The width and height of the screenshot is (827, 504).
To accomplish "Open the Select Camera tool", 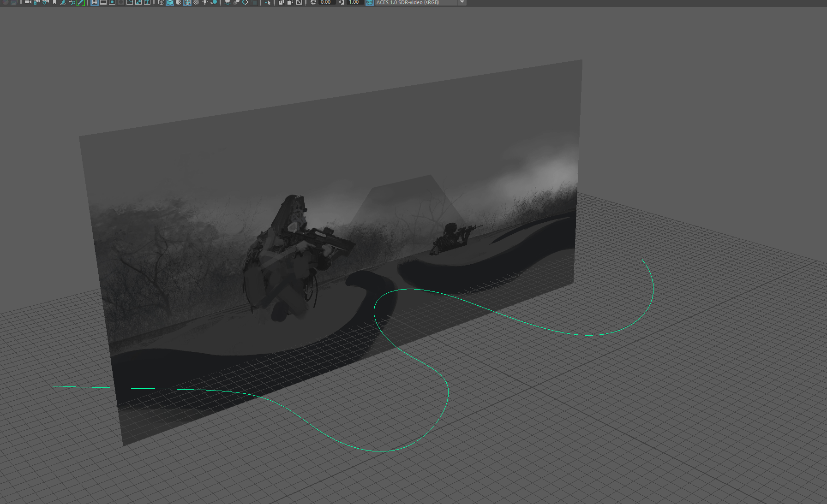I will pos(28,2).
